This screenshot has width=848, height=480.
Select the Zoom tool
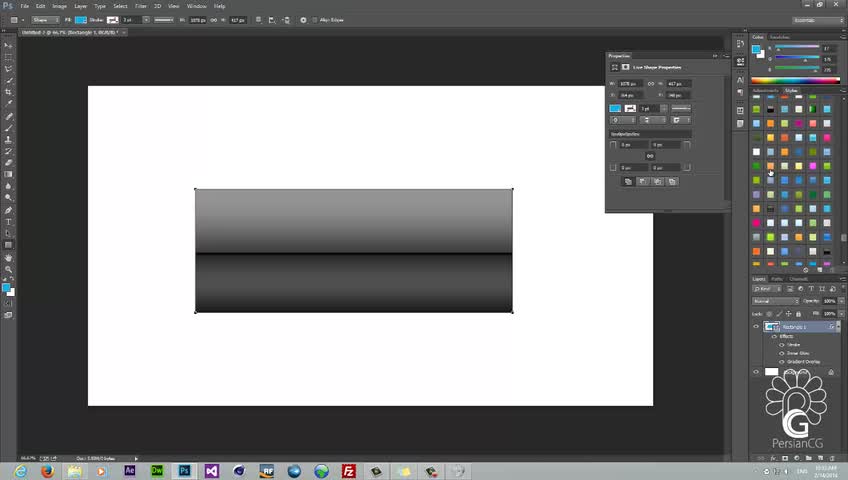pos(8,269)
